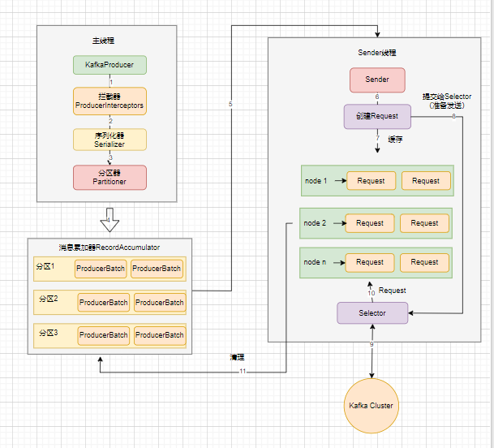Click the node n label
Image resolution: width=494 pixels, height=448 pixels.
click(x=315, y=262)
